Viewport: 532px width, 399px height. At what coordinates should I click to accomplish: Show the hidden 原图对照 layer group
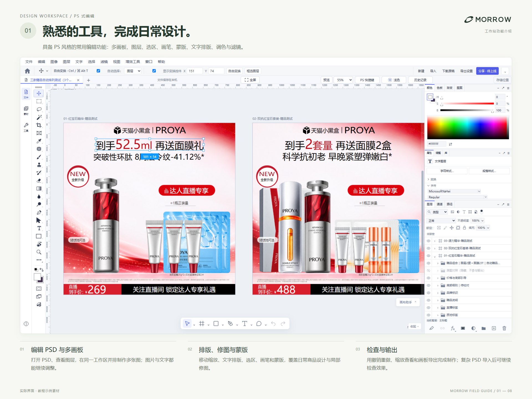point(428,270)
